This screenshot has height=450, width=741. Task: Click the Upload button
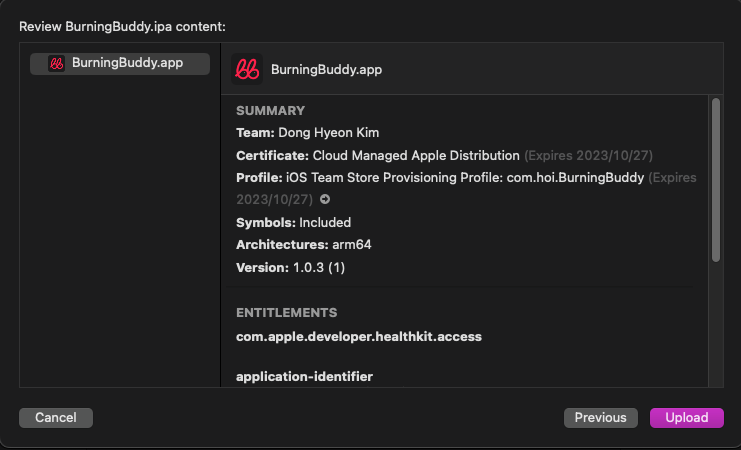click(x=686, y=418)
